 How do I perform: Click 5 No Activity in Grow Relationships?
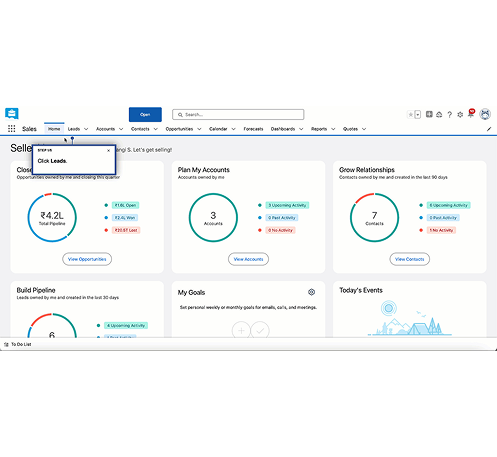point(441,230)
